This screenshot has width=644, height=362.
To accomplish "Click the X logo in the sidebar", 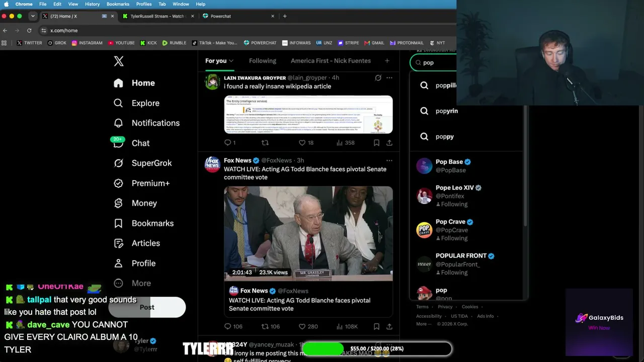I will pos(119,61).
